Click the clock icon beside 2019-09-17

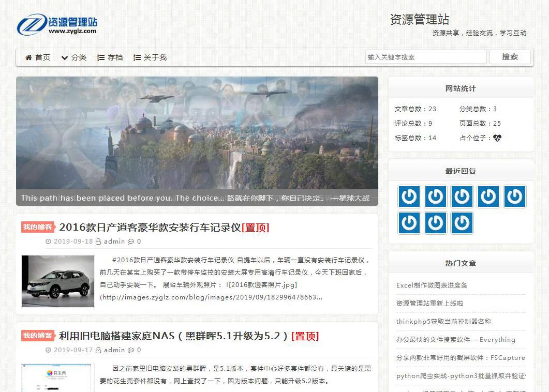(x=48, y=350)
